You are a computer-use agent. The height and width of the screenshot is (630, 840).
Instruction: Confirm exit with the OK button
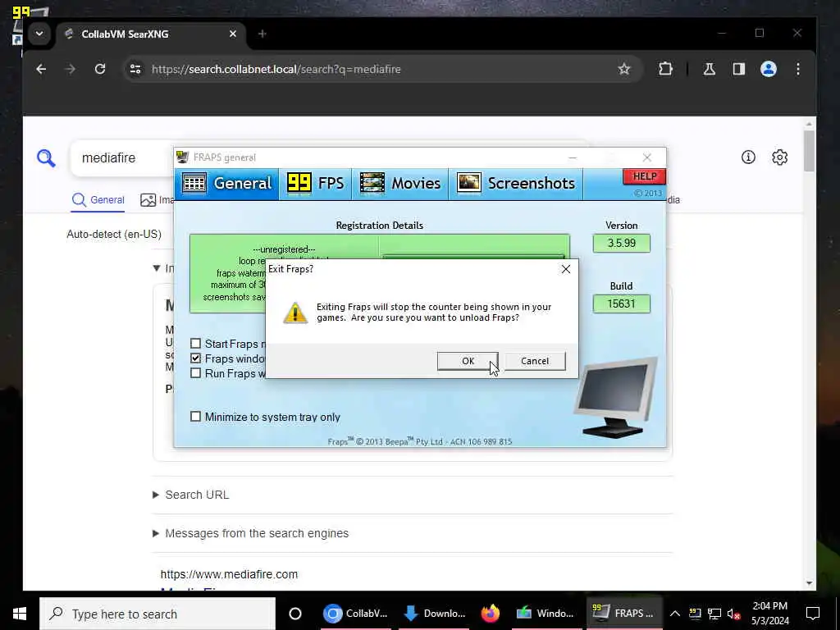[x=468, y=361]
